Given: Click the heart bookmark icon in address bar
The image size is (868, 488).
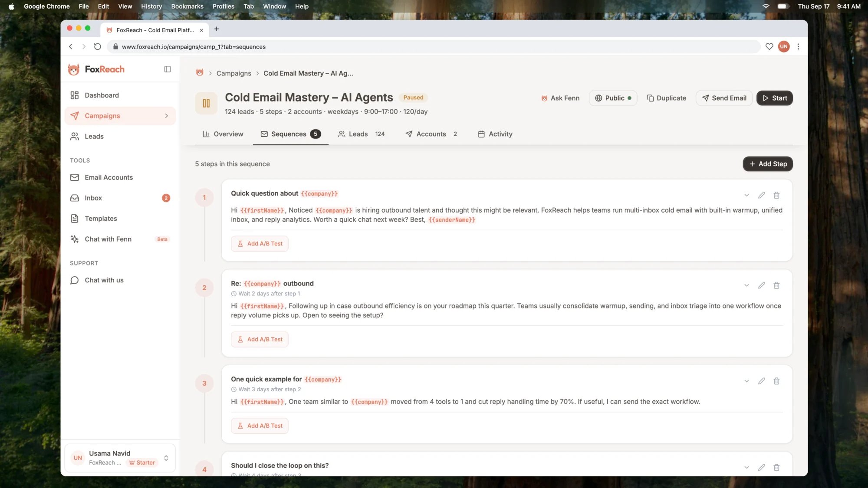Looking at the screenshot, I should pyautogui.click(x=769, y=46).
